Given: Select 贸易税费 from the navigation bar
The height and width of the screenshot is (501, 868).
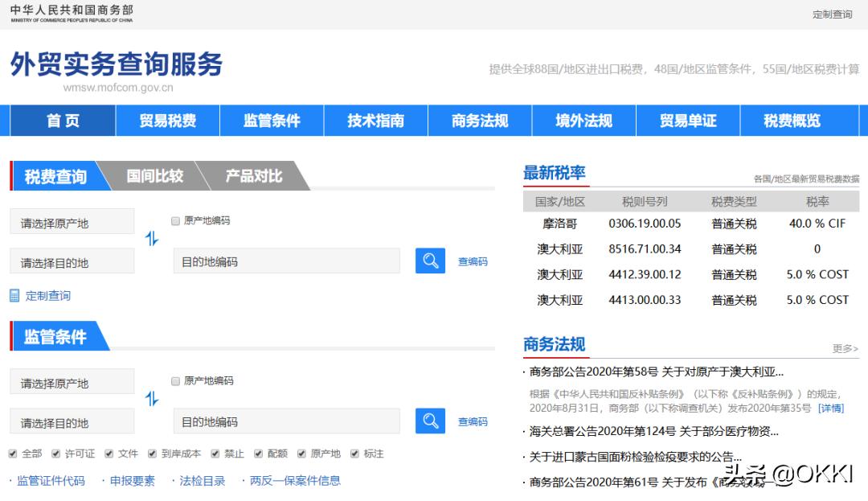Looking at the screenshot, I should 166,121.
